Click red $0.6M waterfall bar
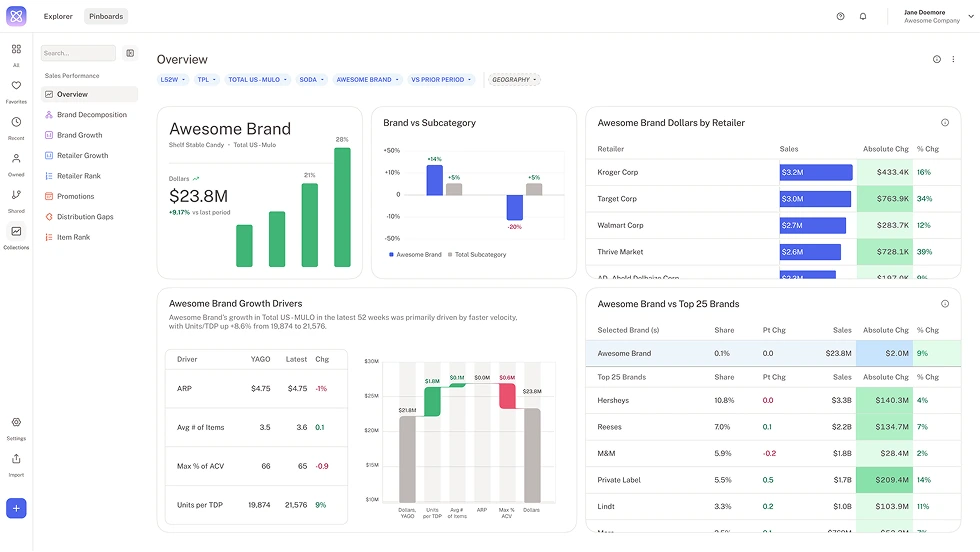Image resolution: width=980 pixels, height=552 pixels. tap(508, 396)
